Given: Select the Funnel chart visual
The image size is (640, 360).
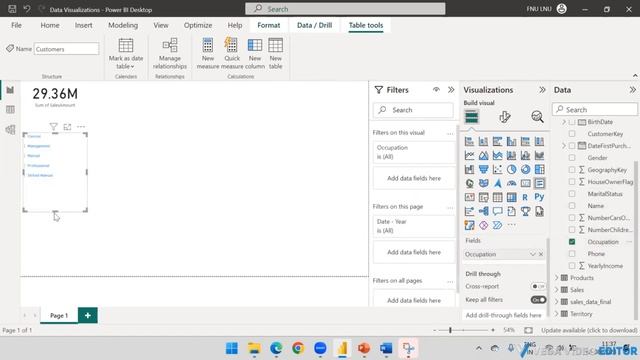Looking at the screenshot, I should point(483,169).
